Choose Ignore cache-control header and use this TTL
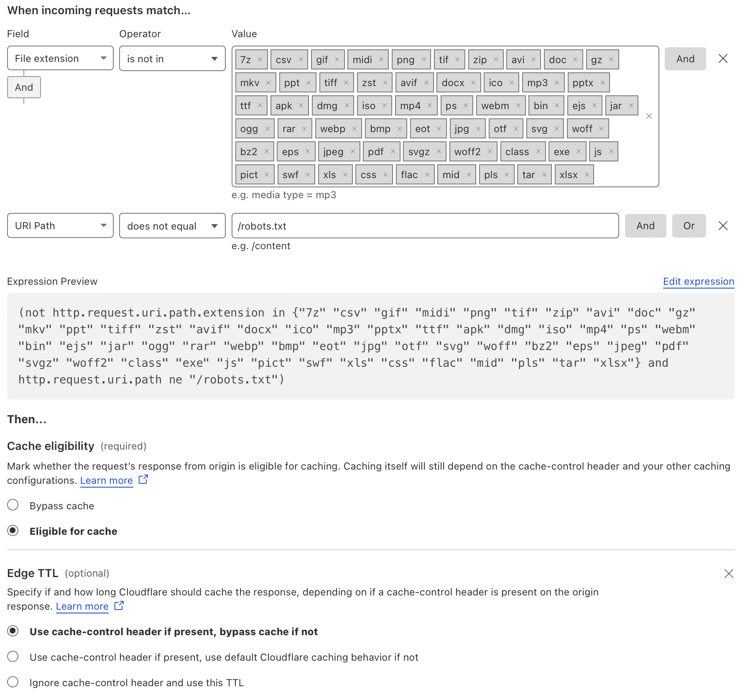Image resolution: width=745 pixels, height=700 pixels. [13, 682]
